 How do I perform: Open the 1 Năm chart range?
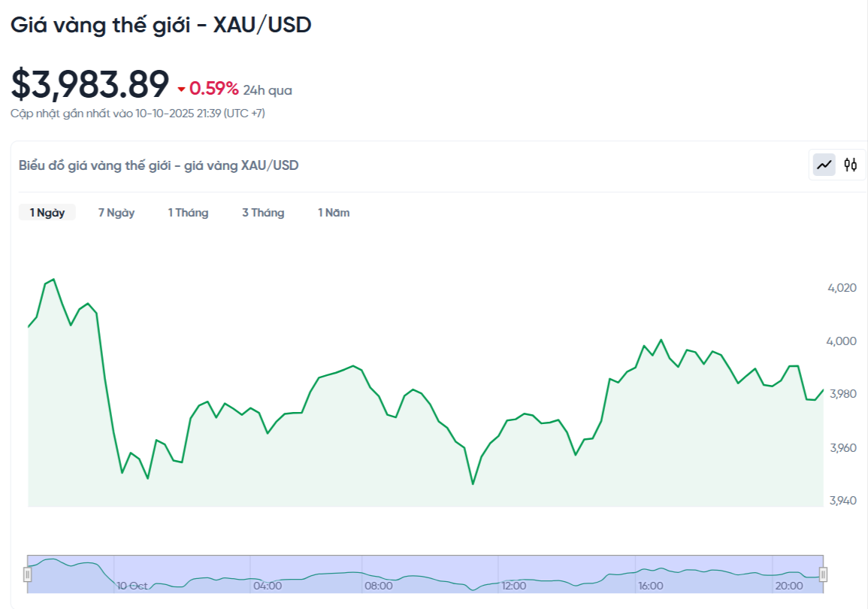[334, 213]
